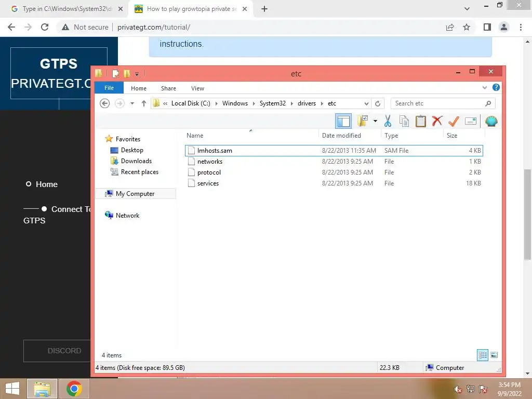Click Home link on the webpage sidebar
Image resolution: width=532 pixels, height=399 pixels.
pos(46,184)
